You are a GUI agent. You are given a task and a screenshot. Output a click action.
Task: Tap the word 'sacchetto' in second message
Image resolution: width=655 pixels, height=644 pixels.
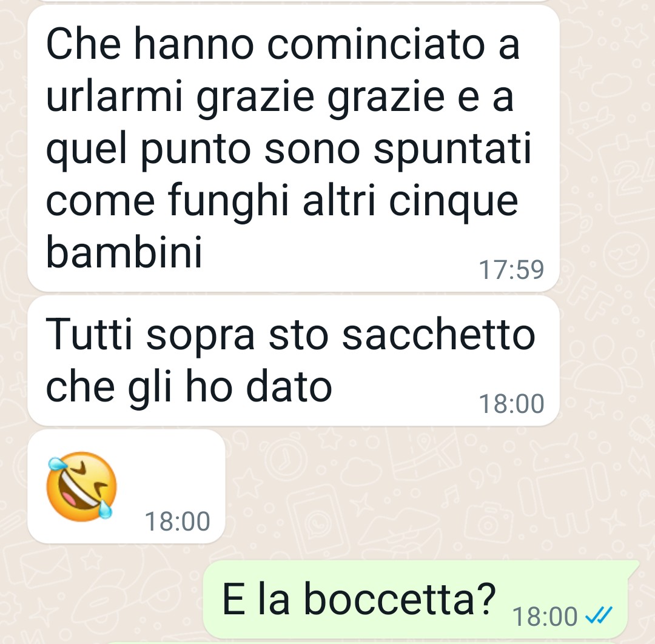tap(438, 335)
